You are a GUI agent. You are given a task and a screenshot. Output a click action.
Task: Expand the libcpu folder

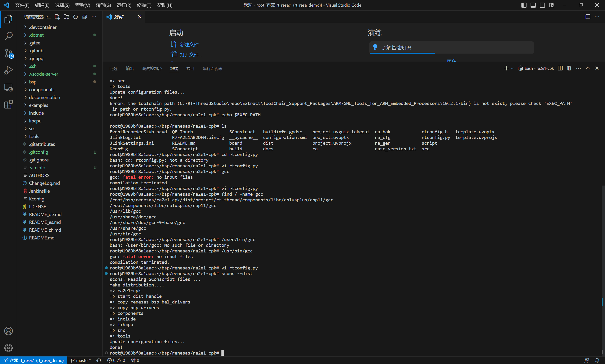[60, 121]
